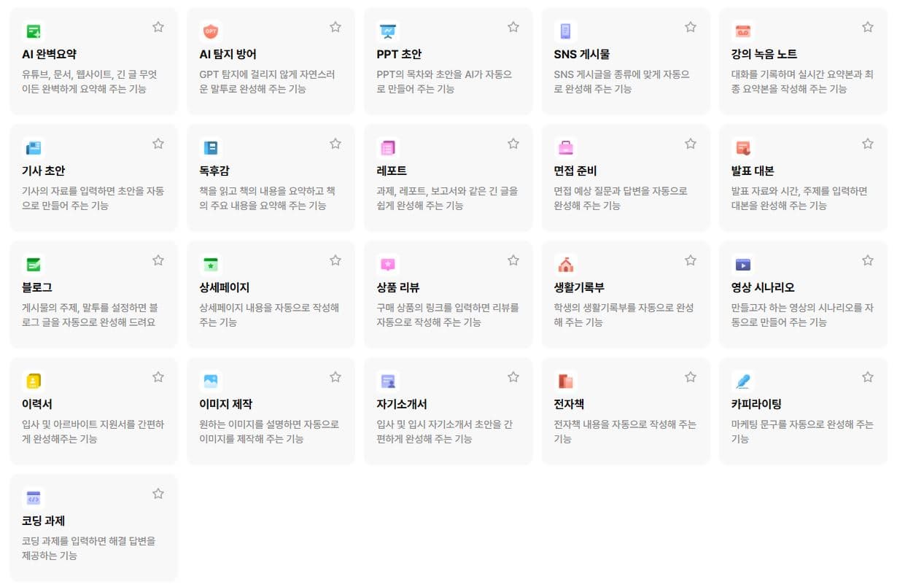Click the 레포트 document icon

[x=388, y=147]
